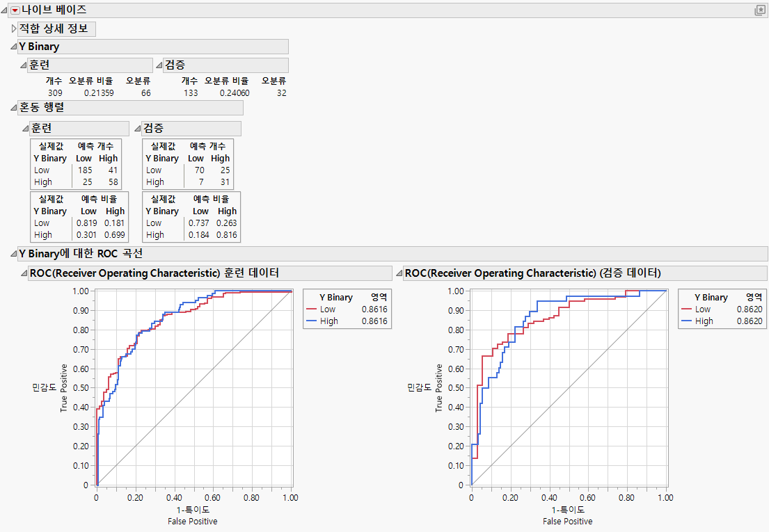Collapse the 훈련 confusion matrix panel

[x=24, y=128]
